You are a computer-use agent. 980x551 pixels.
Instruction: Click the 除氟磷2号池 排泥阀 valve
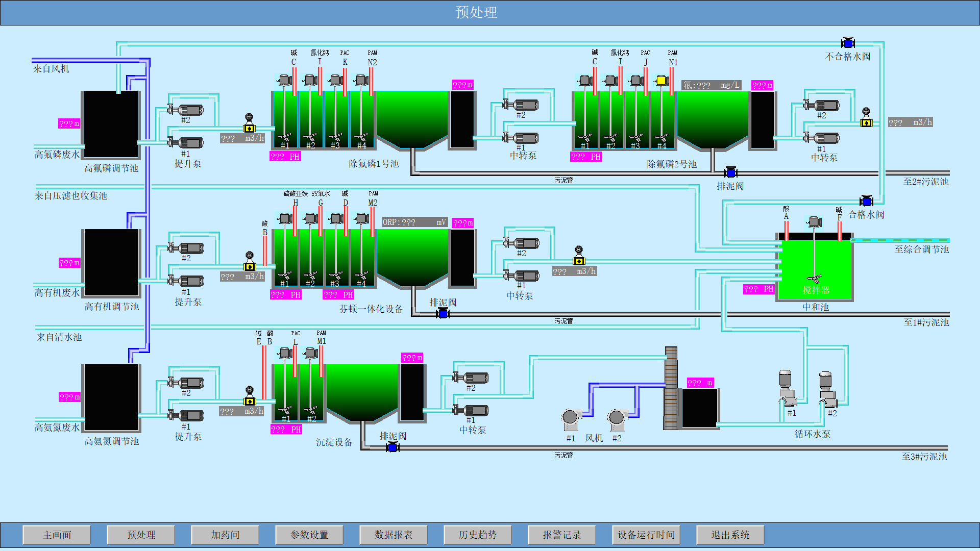pos(730,172)
